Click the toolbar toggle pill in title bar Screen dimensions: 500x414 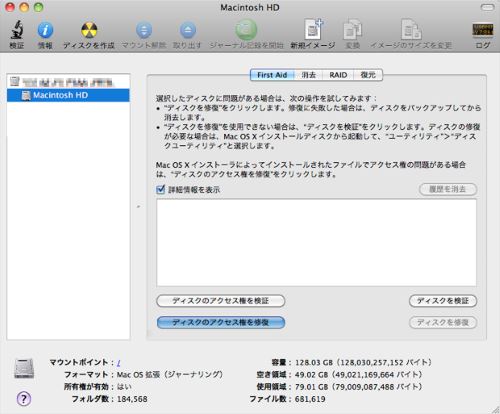pyautogui.click(x=487, y=7)
